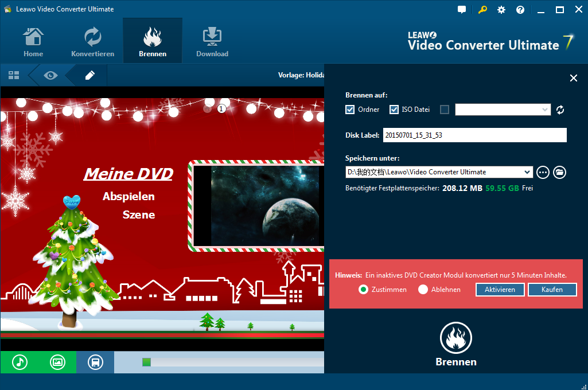The image size is (588, 390).
Task: Click the 59.55 GB free space value
Action: pyautogui.click(x=502, y=188)
